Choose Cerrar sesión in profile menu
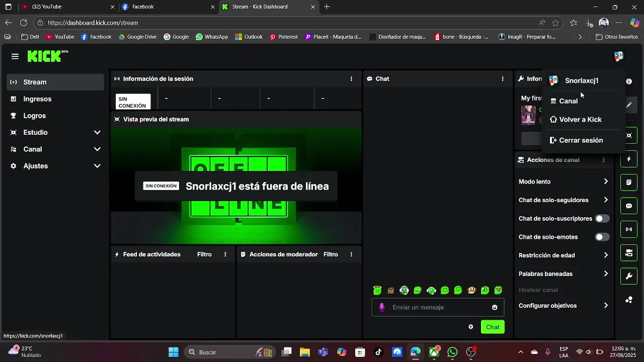 584,140
